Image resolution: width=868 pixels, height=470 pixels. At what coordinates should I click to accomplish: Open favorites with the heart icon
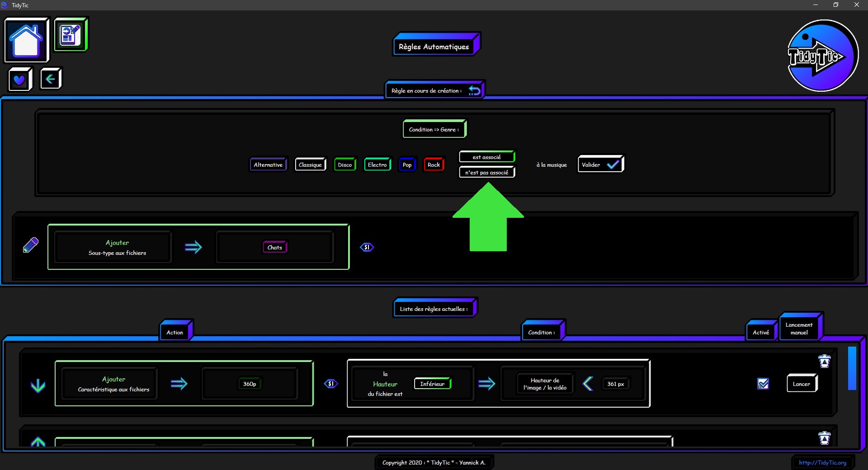[19, 80]
